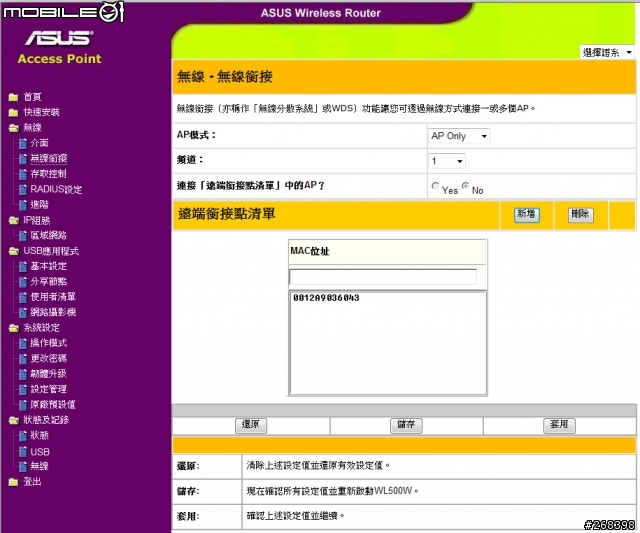Click the page icon beside 韌體升級
This screenshot has height=533, width=640.
(23, 374)
